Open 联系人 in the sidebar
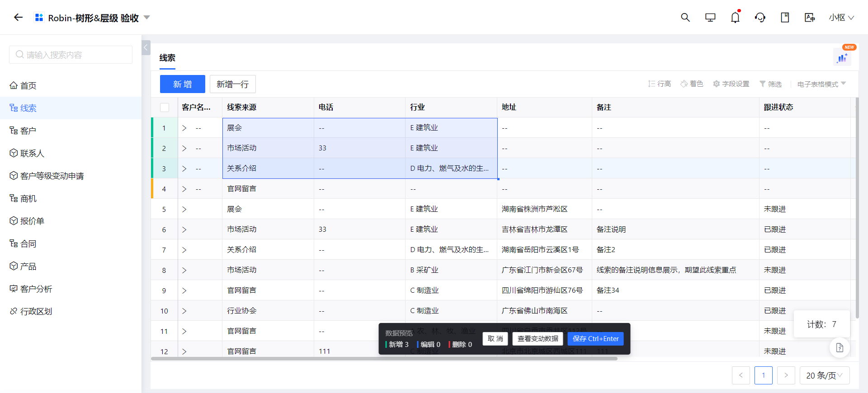 (x=71, y=153)
